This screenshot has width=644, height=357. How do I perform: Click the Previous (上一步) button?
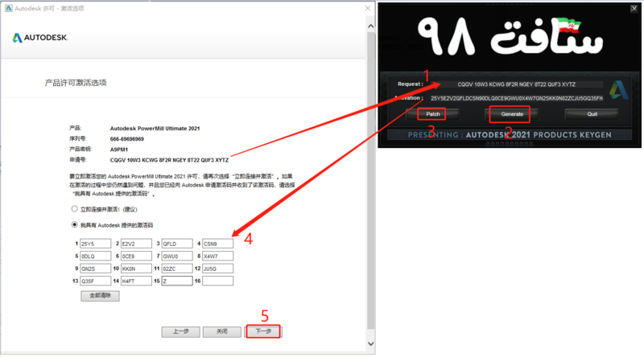pyautogui.click(x=180, y=331)
